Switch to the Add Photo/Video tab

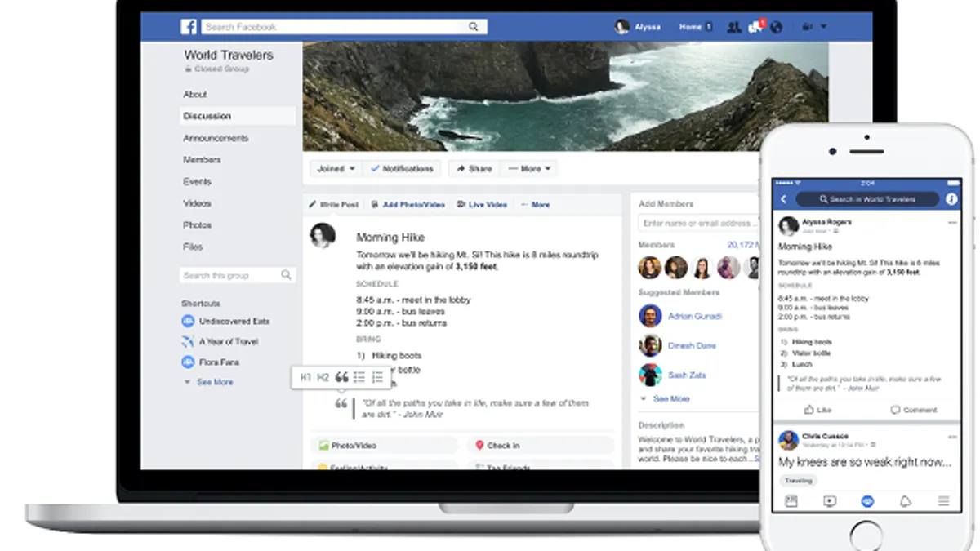pyautogui.click(x=408, y=205)
